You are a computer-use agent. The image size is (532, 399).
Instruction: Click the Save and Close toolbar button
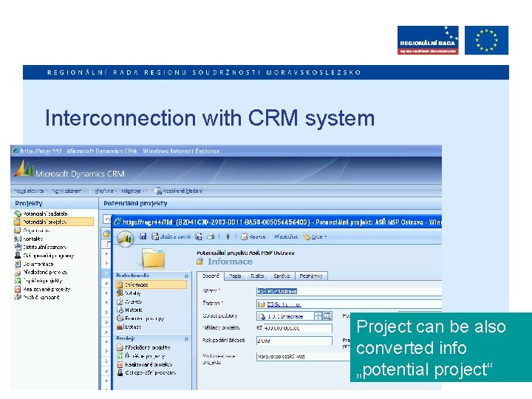click(x=171, y=236)
